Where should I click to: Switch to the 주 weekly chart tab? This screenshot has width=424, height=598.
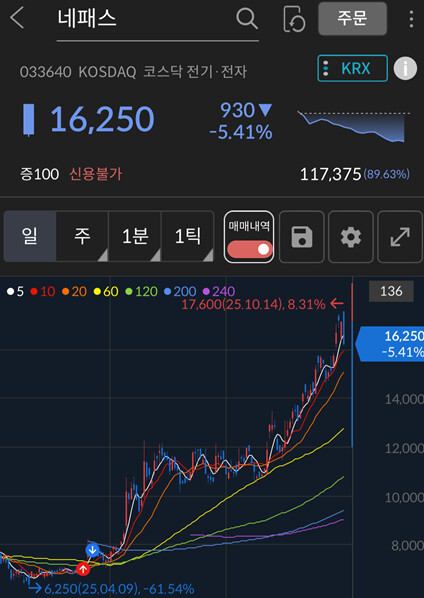(82, 236)
